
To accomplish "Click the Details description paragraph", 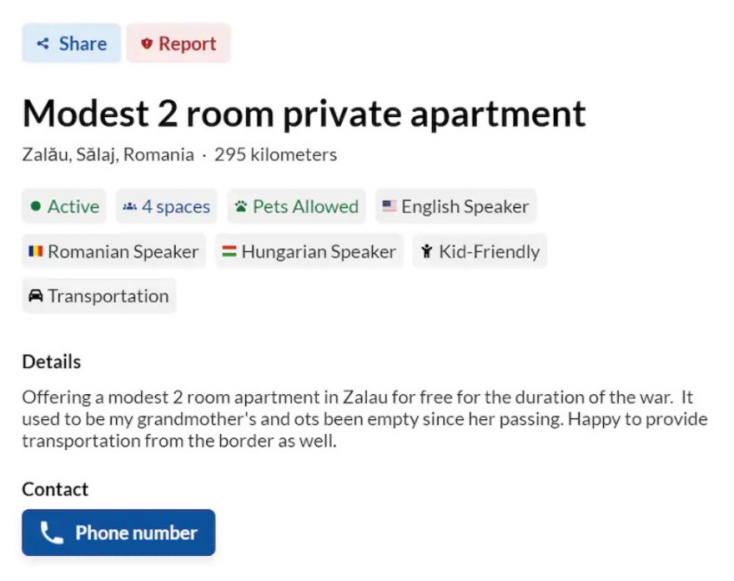I will 364,418.
